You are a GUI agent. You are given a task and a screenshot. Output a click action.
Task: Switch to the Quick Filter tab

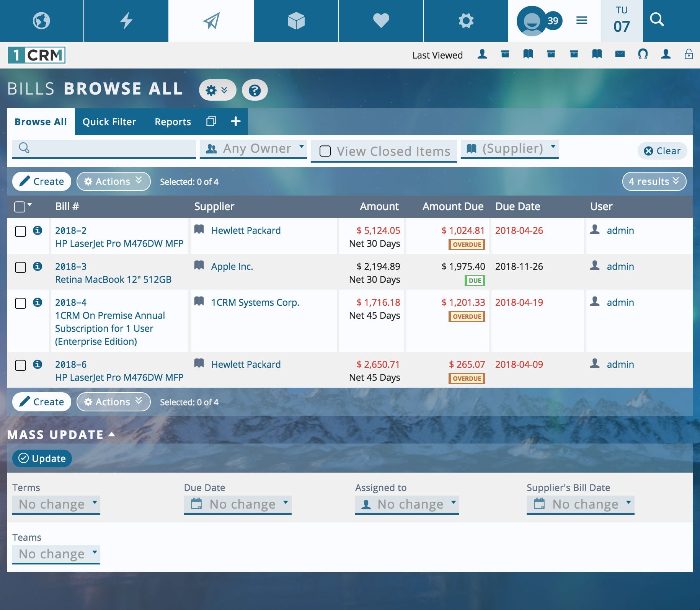point(109,122)
